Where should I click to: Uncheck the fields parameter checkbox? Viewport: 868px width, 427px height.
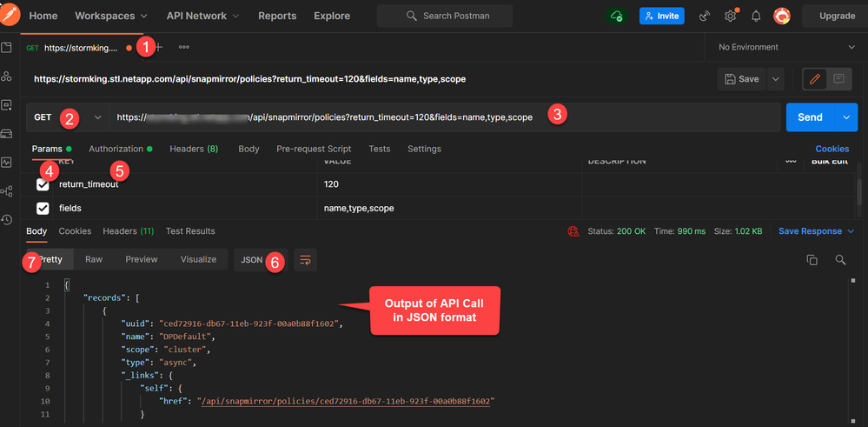click(43, 209)
